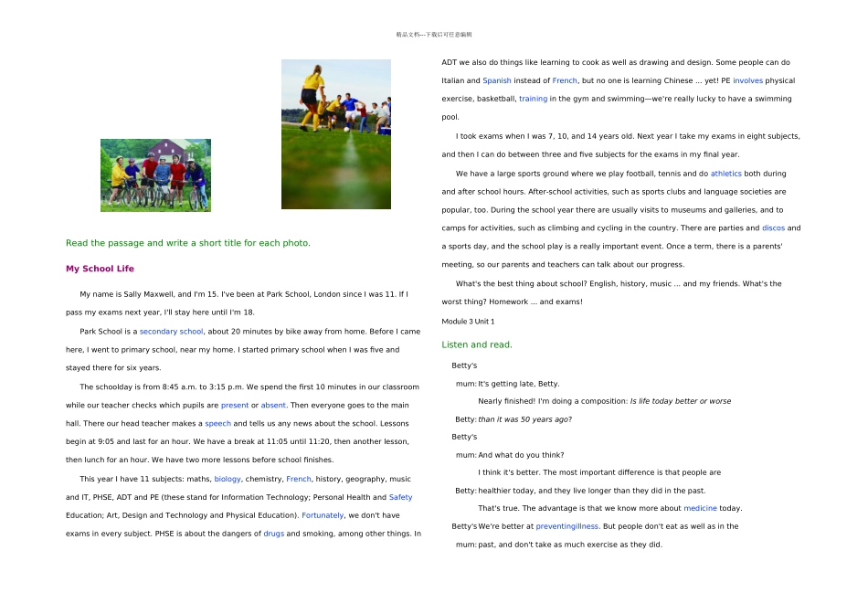Click the blue word 'absent'
Screen dimensions: 868x614
(273, 406)
